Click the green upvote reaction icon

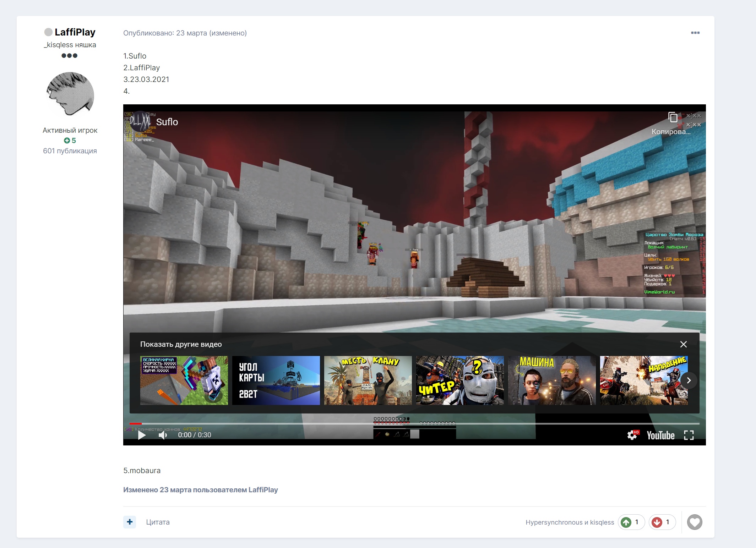click(x=626, y=522)
